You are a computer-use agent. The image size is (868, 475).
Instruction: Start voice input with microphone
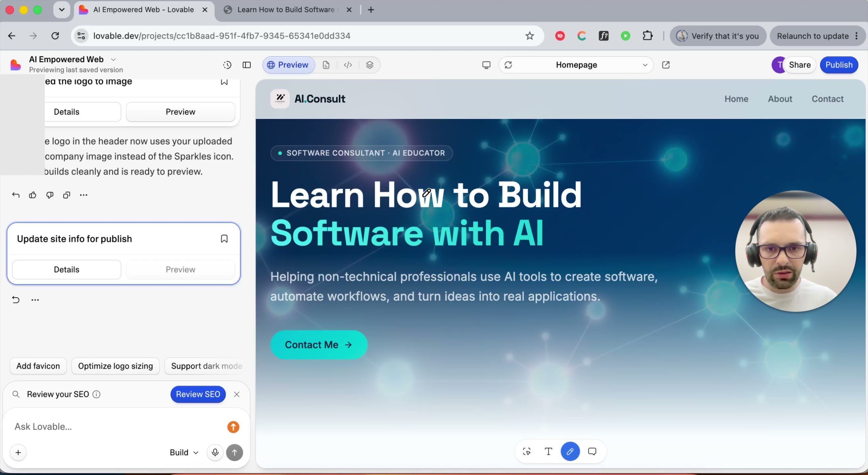pos(215,452)
